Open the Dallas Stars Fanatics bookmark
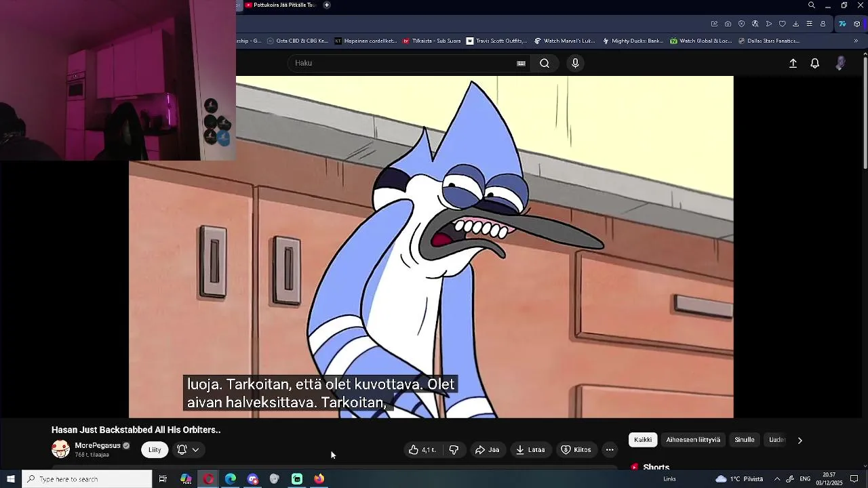Image resolution: width=868 pixels, height=488 pixels. [x=769, y=41]
